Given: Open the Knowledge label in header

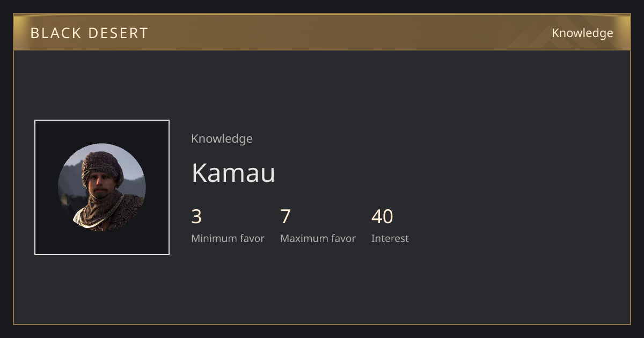Looking at the screenshot, I should click(582, 33).
